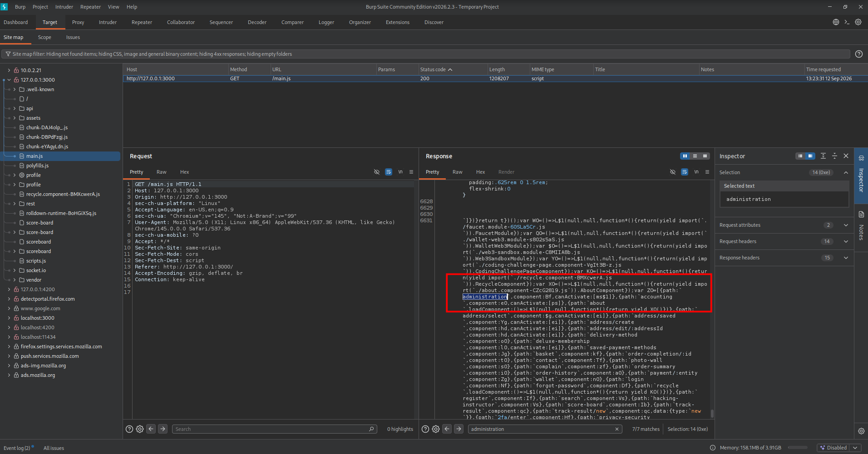
Task: Open search settings gear in Response panel
Action: (x=436, y=429)
